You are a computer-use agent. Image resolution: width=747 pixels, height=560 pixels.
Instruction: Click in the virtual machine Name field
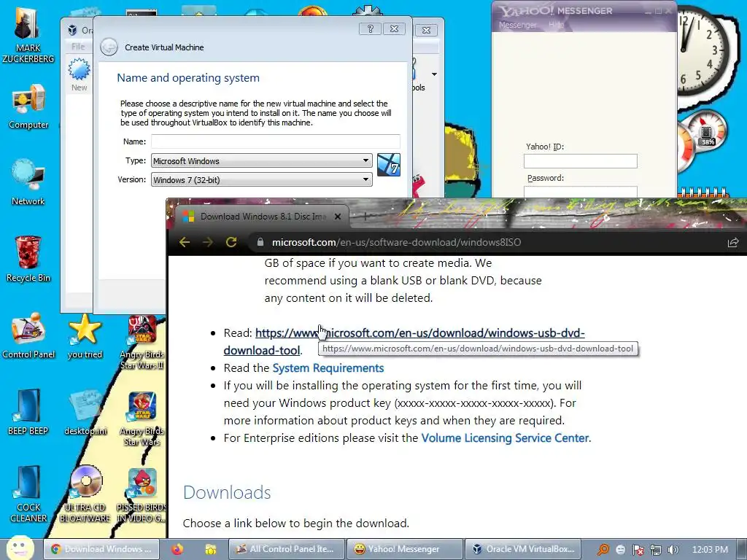pyautogui.click(x=275, y=141)
